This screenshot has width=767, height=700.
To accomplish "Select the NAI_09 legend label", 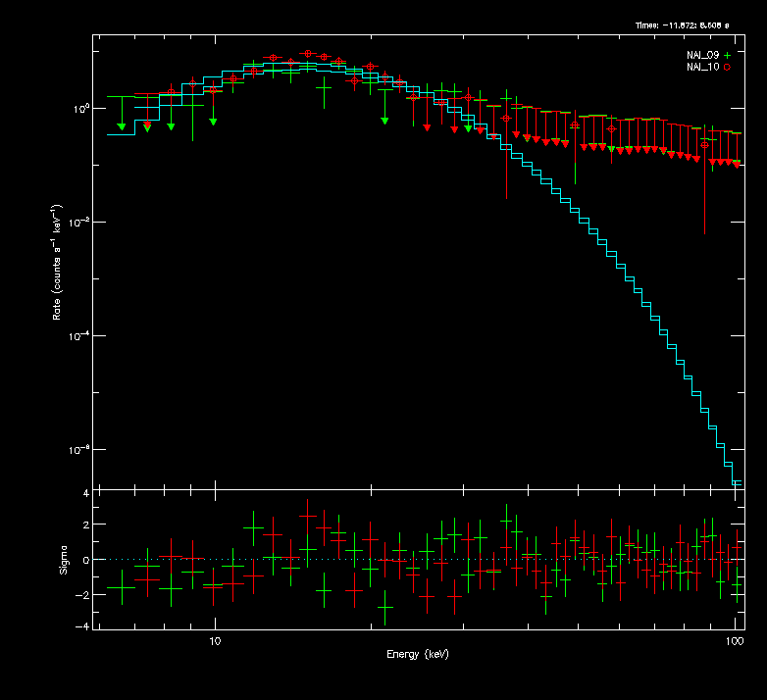I will tap(702, 55).
